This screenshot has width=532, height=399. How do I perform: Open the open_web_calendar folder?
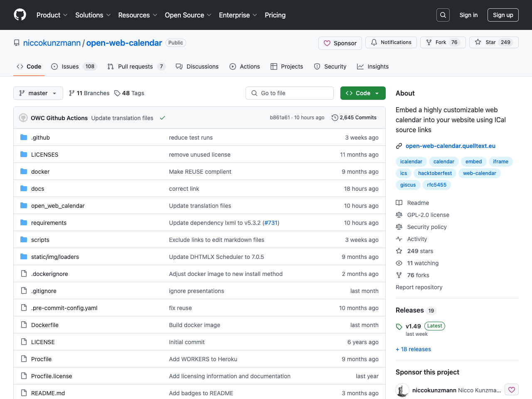point(58,205)
